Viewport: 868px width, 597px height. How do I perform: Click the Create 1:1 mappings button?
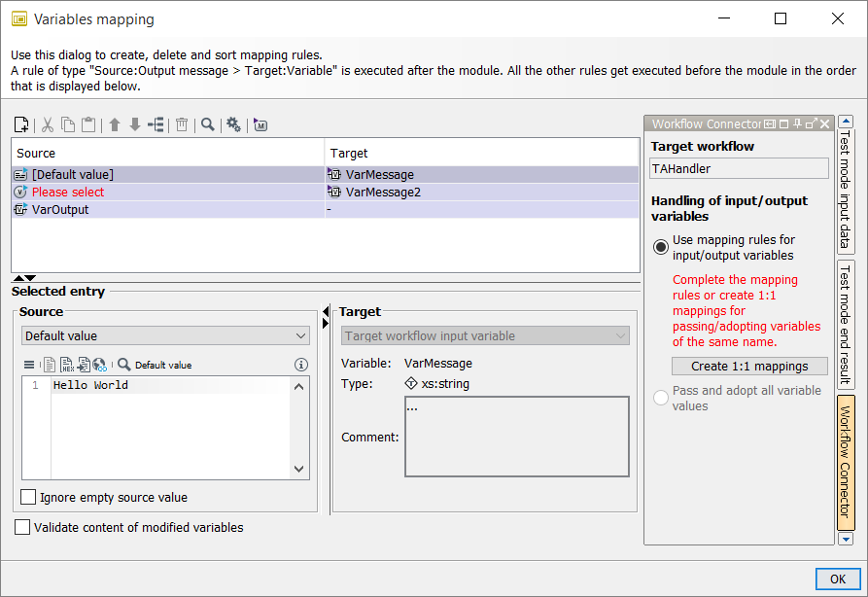[x=749, y=367]
